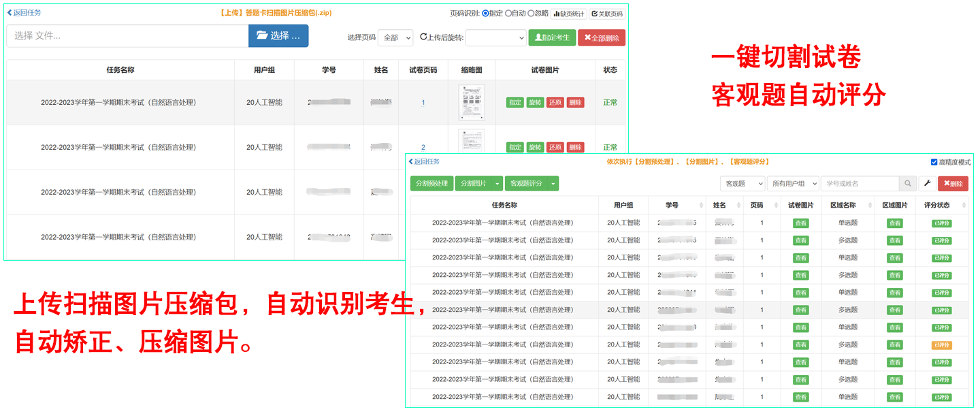Expand the 客观题评分 split-button arrow
The width and height of the screenshot is (980, 420).
click(553, 184)
